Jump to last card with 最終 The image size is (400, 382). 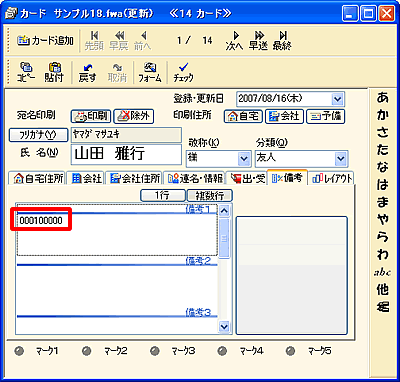point(282,41)
